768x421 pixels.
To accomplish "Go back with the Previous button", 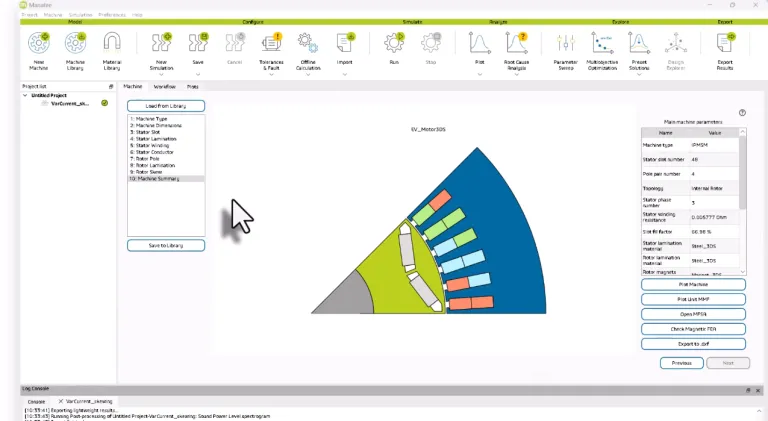I will coord(682,363).
